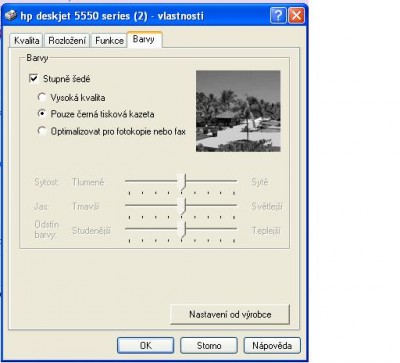
Task: Open the Rozložení tab
Action: (67, 41)
